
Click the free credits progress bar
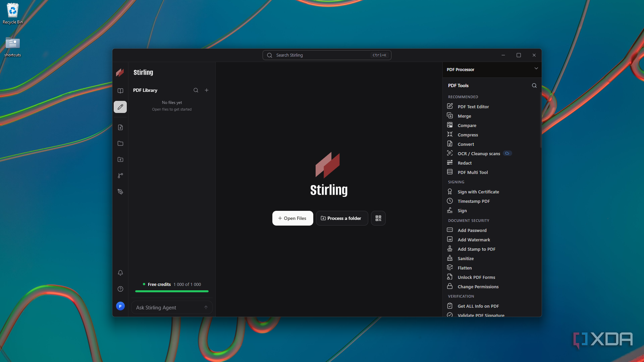(x=172, y=291)
